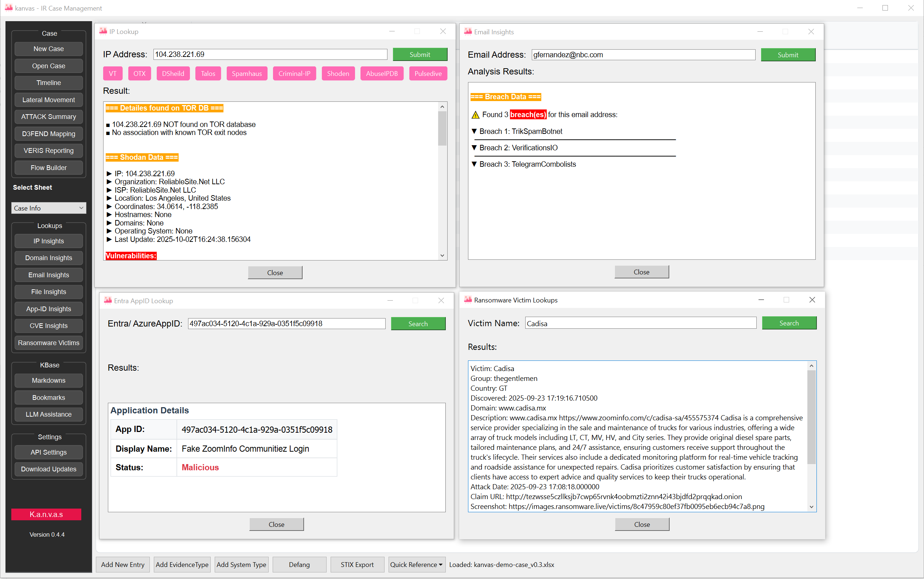Select the VT source badge
Viewport: 924px width, 579px height.
pyautogui.click(x=112, y=73)
